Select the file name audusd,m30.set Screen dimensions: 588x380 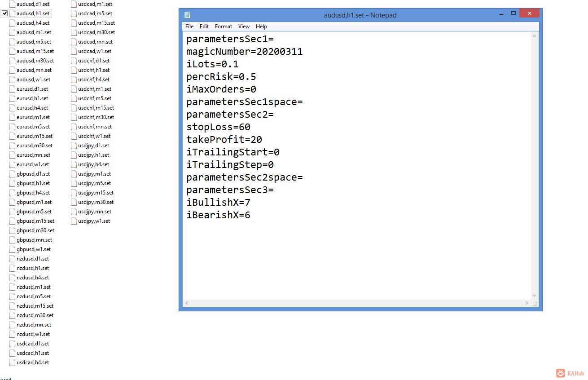coord(35,61)
